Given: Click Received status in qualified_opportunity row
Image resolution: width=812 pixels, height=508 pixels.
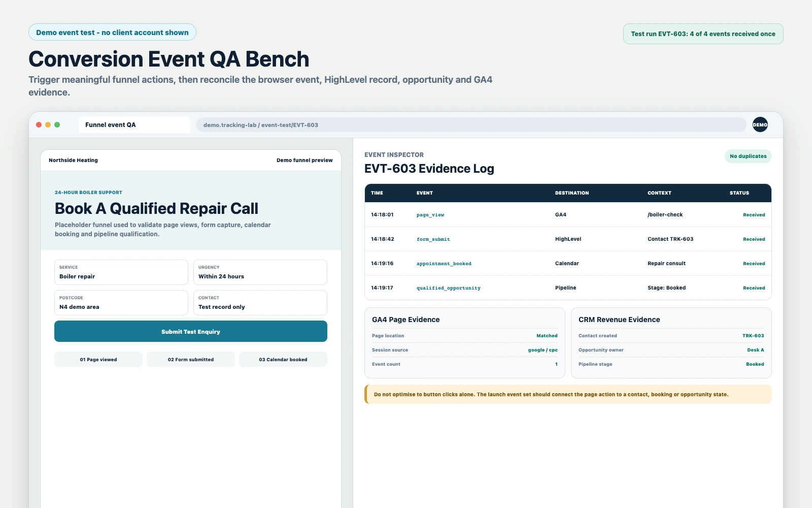Looking at the screenshot, I should point(754,288).
